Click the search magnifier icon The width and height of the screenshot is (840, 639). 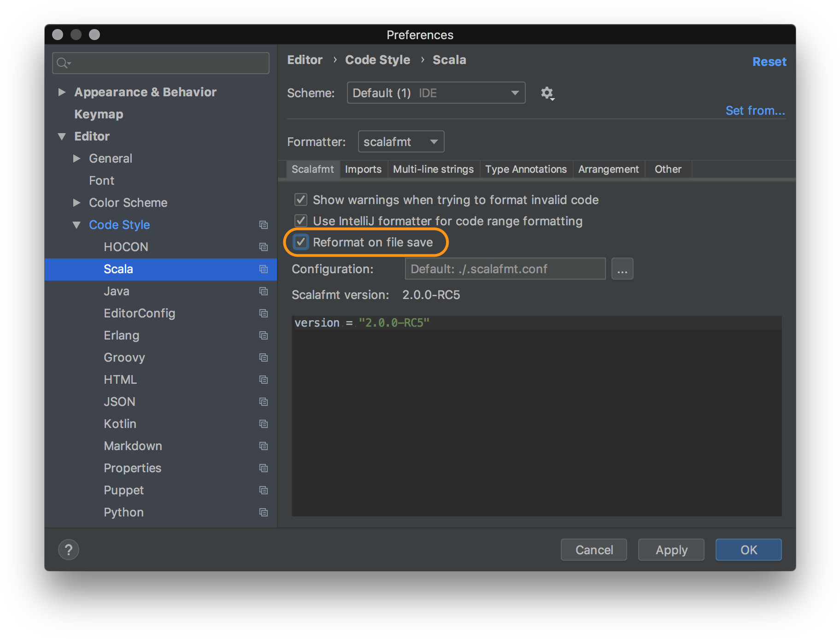(x=63, y=63)
